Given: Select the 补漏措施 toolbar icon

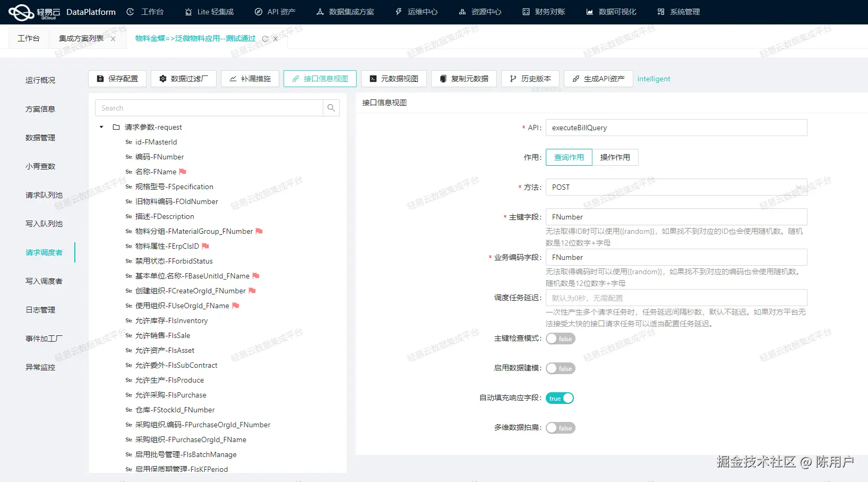Looking at the screenshot, I should click(x=250, y=79).
